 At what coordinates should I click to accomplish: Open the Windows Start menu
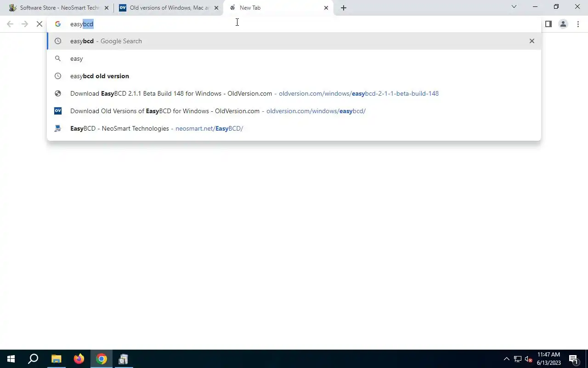pyautogui.click(x=11, y=359)
